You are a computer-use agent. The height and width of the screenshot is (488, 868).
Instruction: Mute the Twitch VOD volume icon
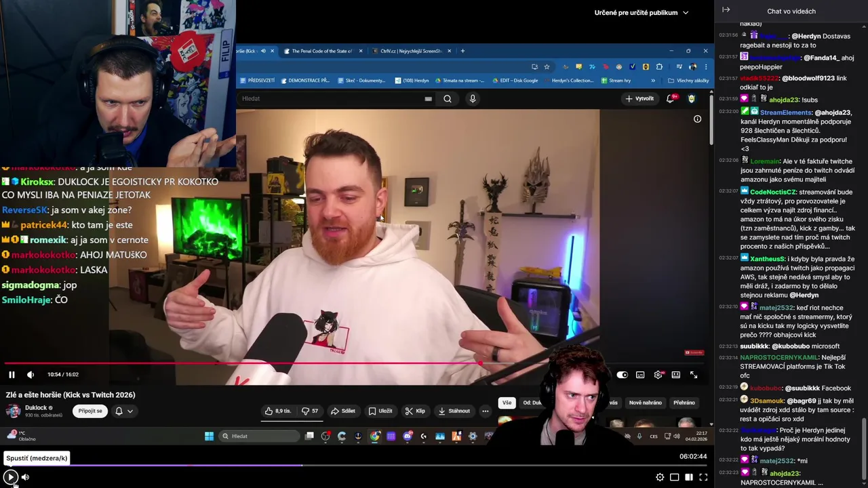(x=25, y=477)
